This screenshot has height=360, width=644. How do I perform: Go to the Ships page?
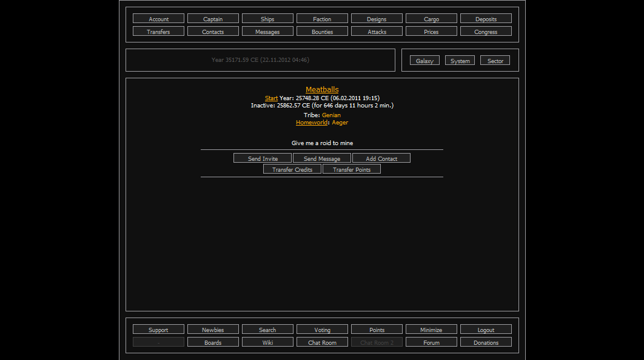[267, 19]
